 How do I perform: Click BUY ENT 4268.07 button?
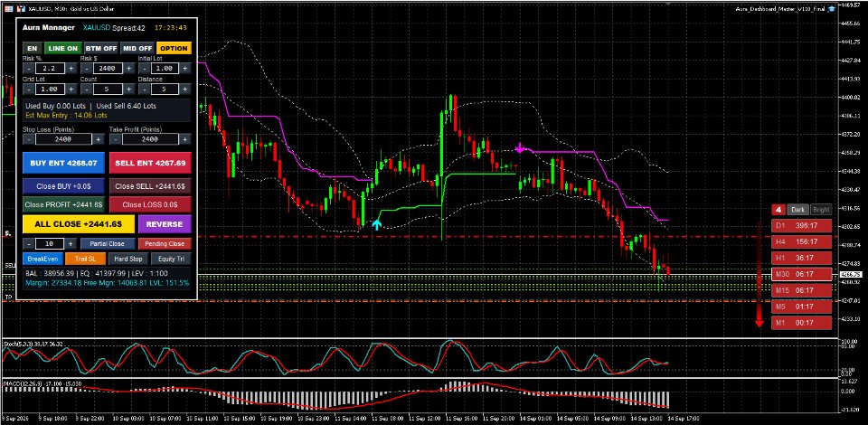[63, 164]
